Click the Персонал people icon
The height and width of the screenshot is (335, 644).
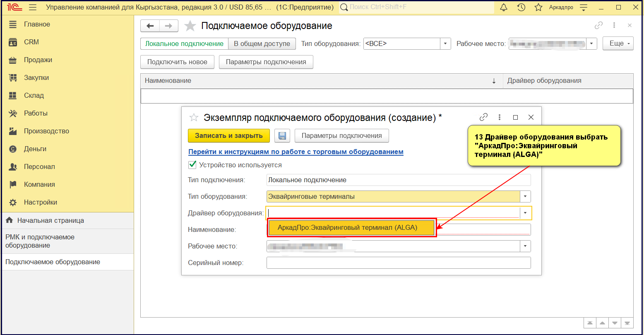pos(13,166)
